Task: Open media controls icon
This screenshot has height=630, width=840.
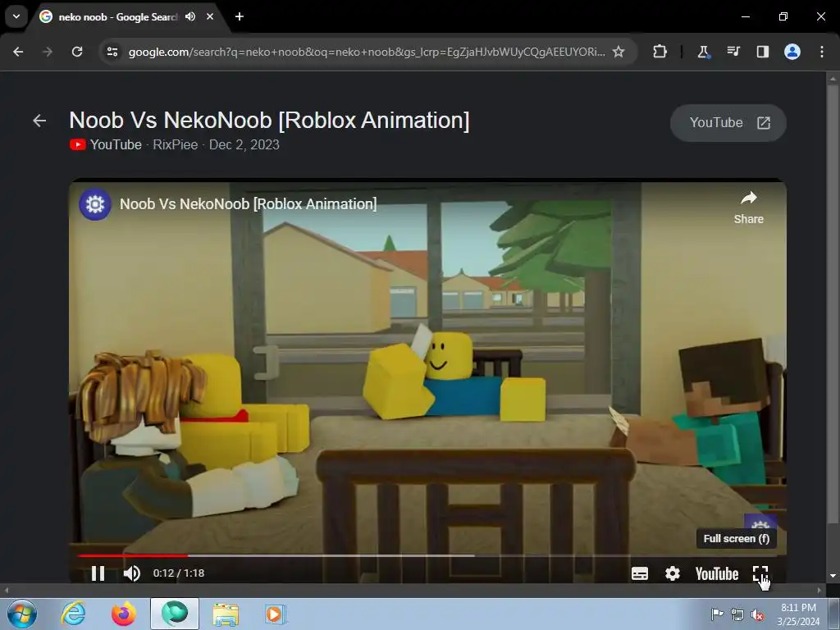Action: (733, 52)
